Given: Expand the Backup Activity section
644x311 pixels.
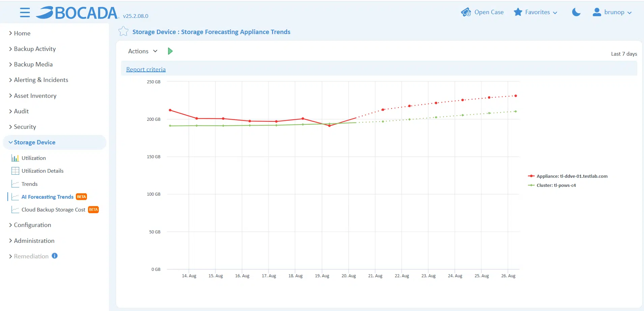Looking at the screenshot, I should (32, 49).
